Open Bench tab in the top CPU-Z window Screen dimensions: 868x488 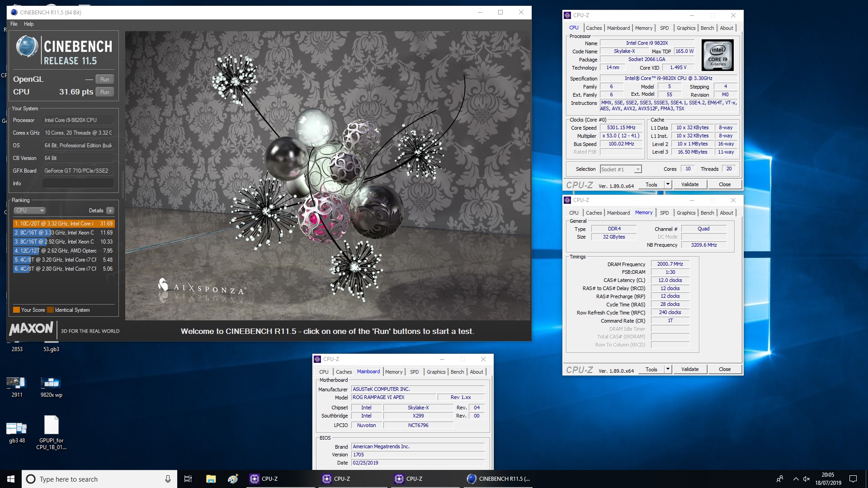click(707, 28)
